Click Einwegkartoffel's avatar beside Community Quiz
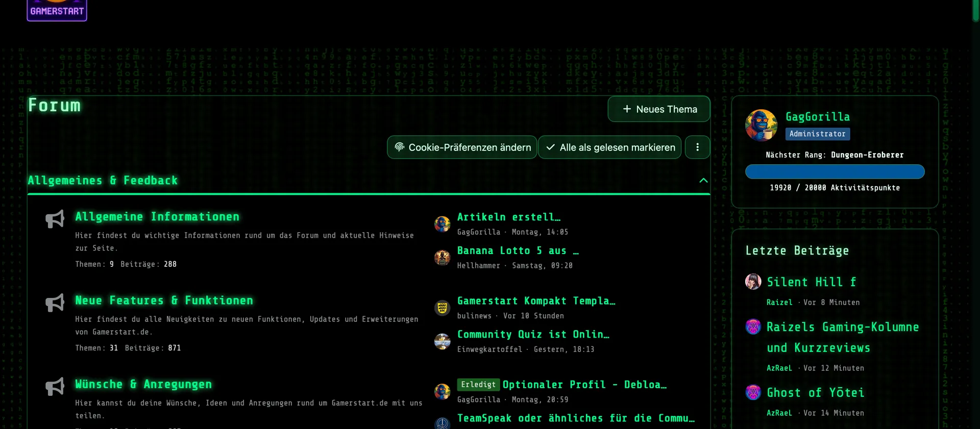The height and width of the screenshot is (429, 980). [x=442, y=341]
